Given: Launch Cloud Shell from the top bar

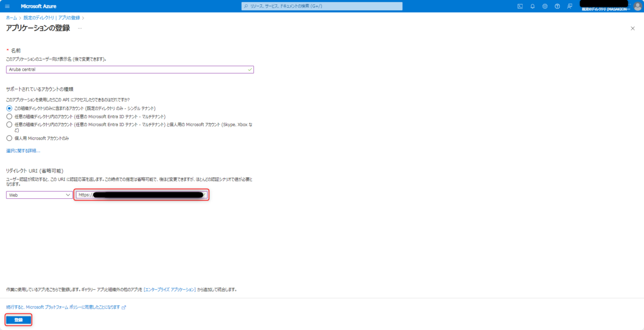Looking at the screenshot, I should 520,6.
